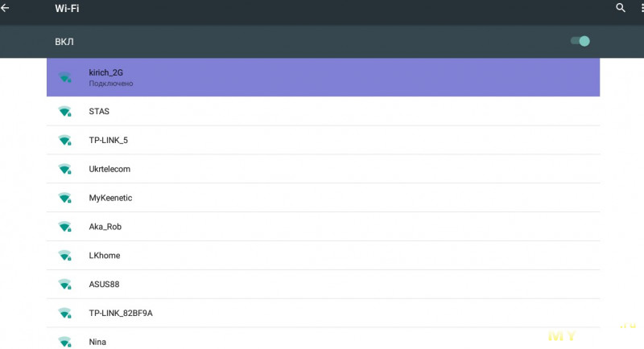
Task: Go back using the arrow icon
Action: [x=7, y=7]
